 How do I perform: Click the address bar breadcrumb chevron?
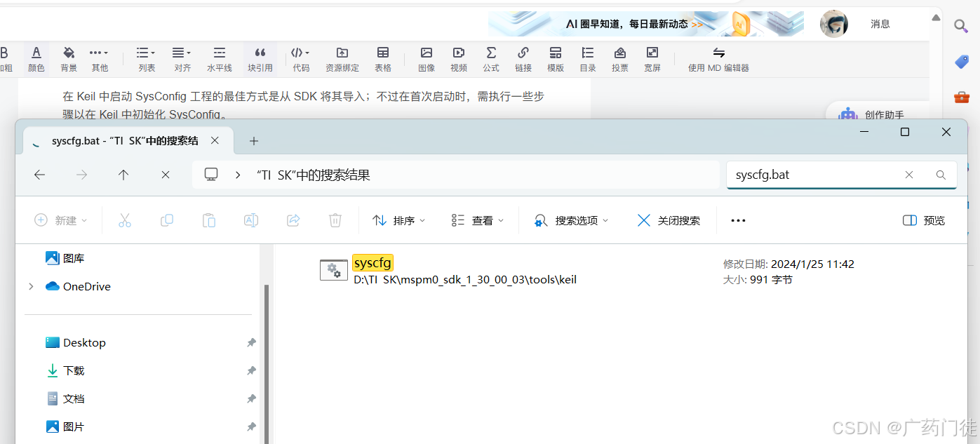tap(239, 175)
